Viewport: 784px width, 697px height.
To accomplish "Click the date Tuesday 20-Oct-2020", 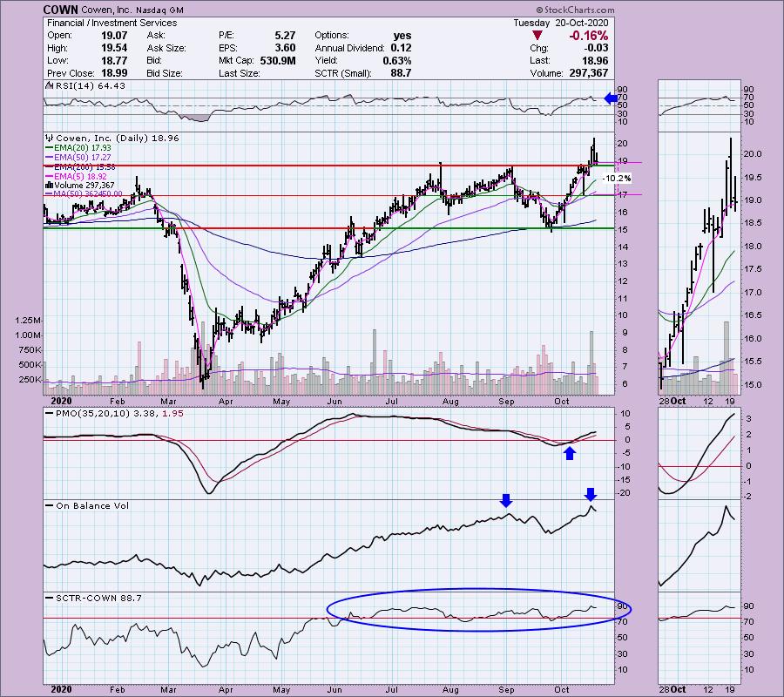I will point(561,23).
